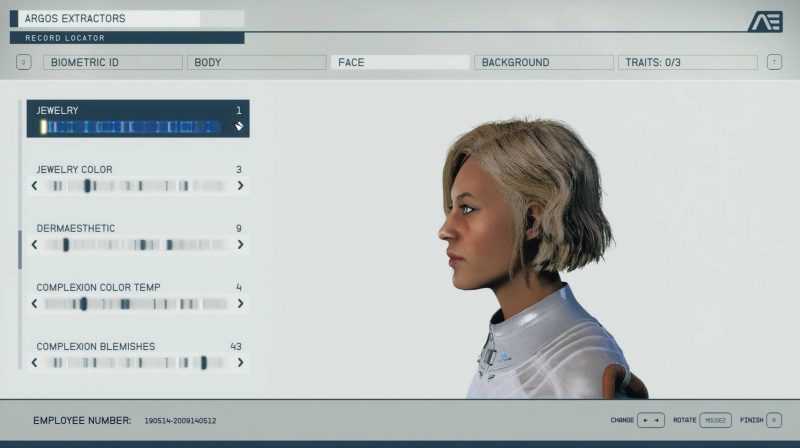The image size is (800, 448).
Task: Select the Dermaesthetic option label
Action: point(76,229)
